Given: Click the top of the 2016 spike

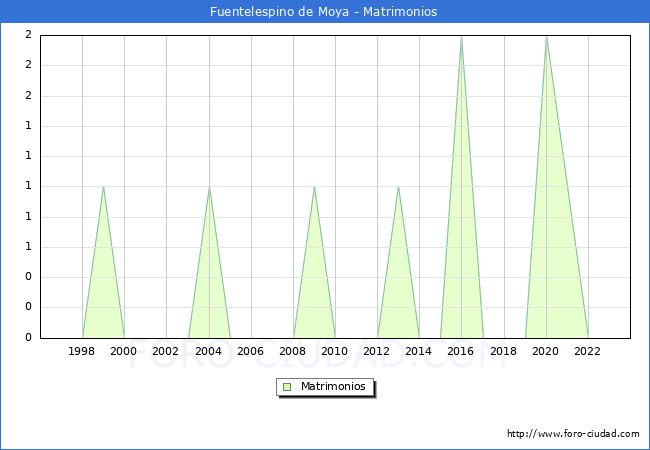Looking at the screenshot, I should point(461,37).
